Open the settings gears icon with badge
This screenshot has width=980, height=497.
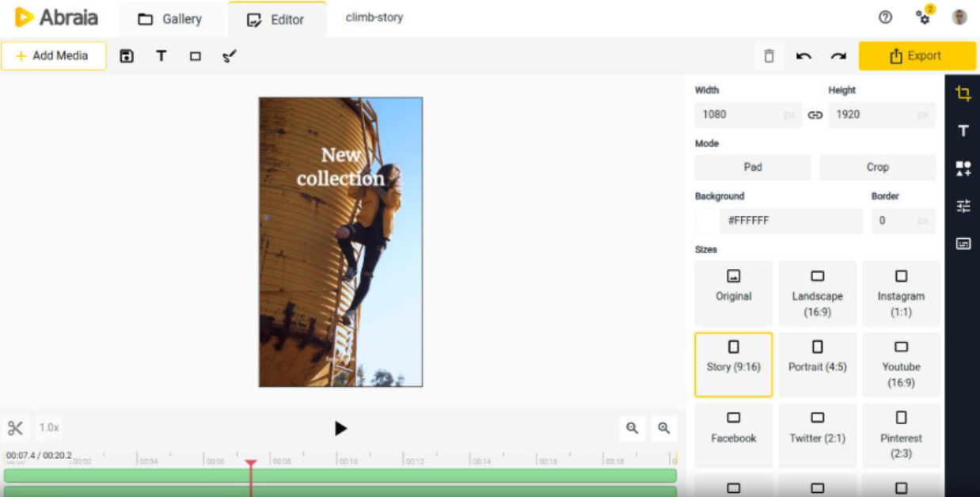(x=923, y=17)
